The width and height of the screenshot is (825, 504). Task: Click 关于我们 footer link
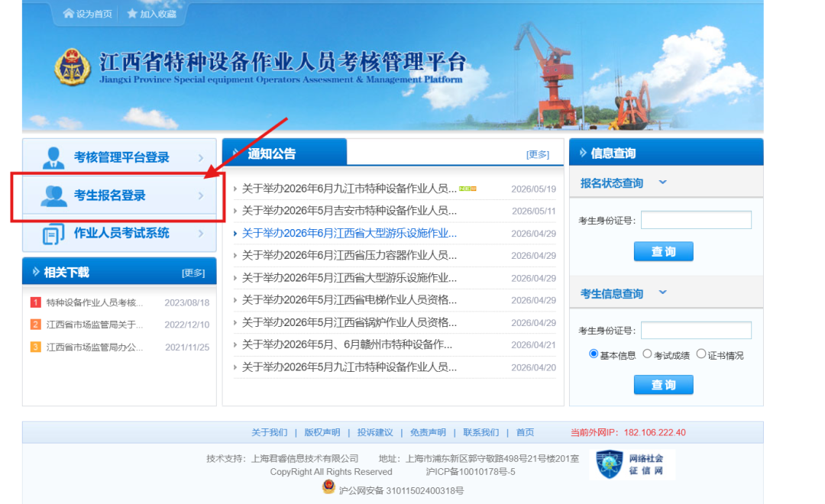[x=270, y=432]
